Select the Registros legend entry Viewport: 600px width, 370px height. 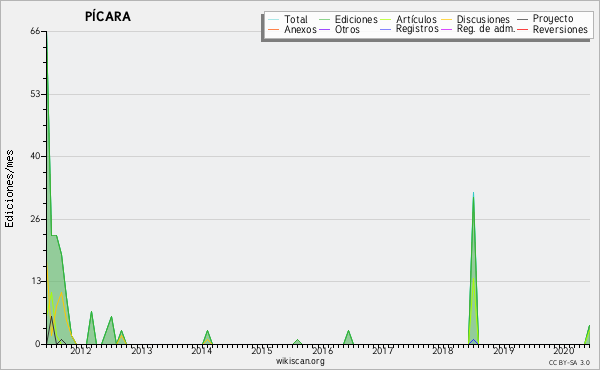point(417,29)
